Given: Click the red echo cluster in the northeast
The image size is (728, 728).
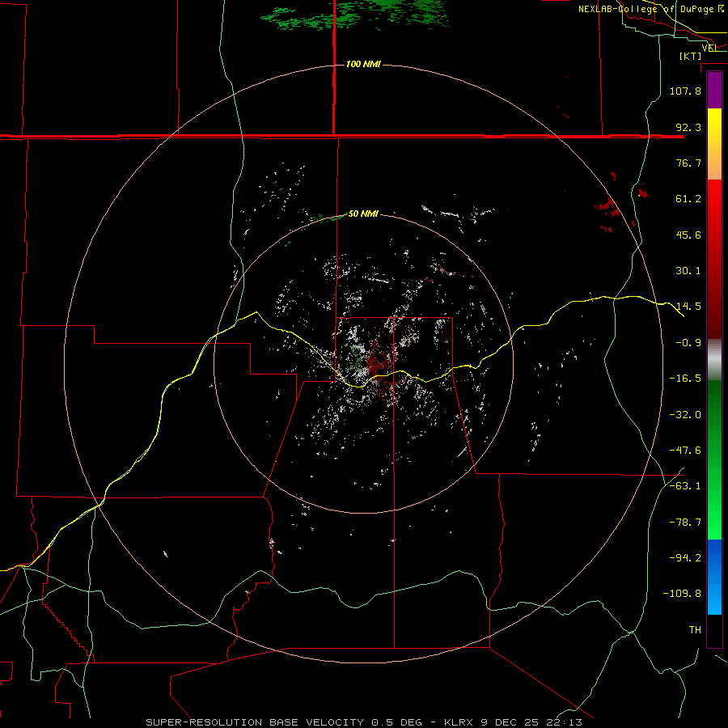Looking at the screenshot, I should click(608, 206).
